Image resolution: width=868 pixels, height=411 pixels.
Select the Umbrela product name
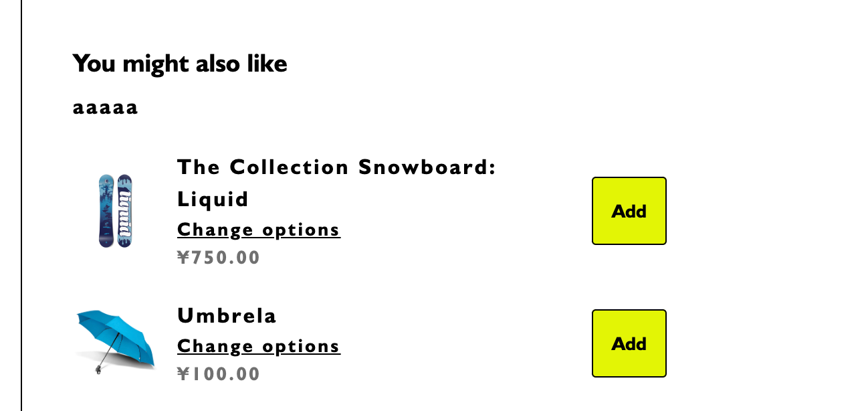coord(227,315)
